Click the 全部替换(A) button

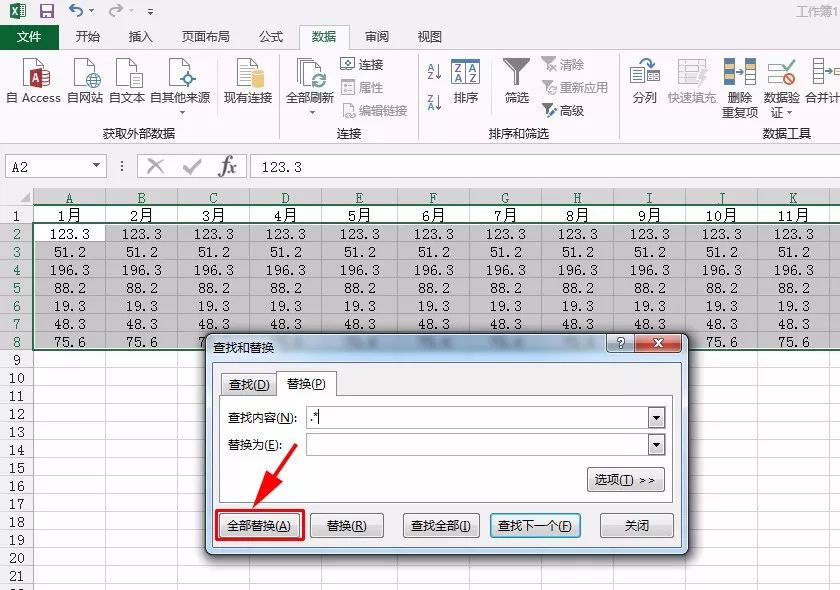pyautogui.click(x=259, y=525)
